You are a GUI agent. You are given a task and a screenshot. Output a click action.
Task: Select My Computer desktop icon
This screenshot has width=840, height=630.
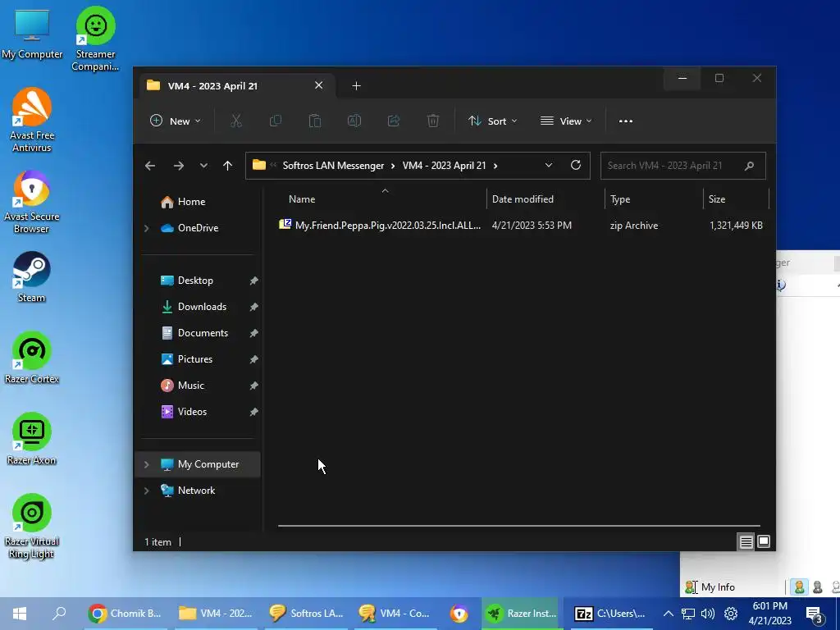point(32,34)
